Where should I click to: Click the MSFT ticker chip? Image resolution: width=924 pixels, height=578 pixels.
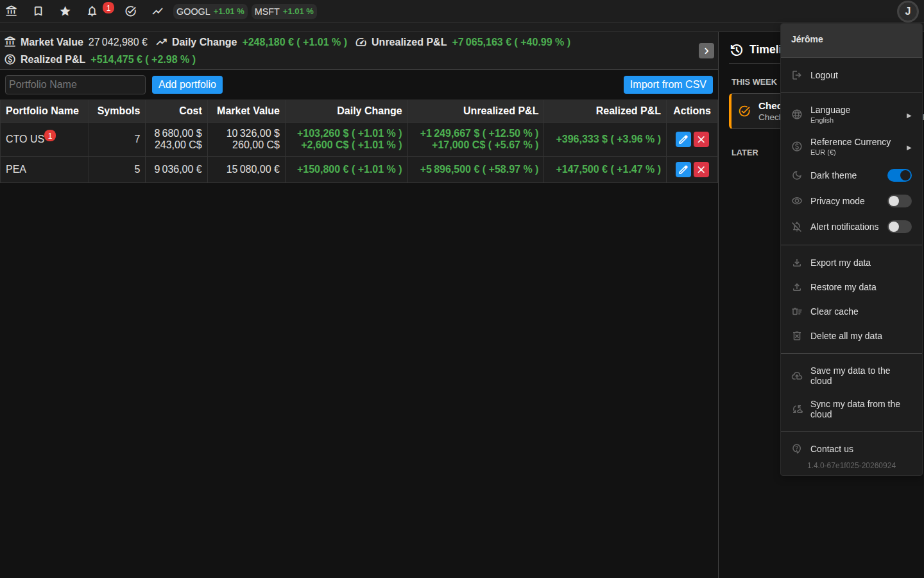click(x=284, y=12)
